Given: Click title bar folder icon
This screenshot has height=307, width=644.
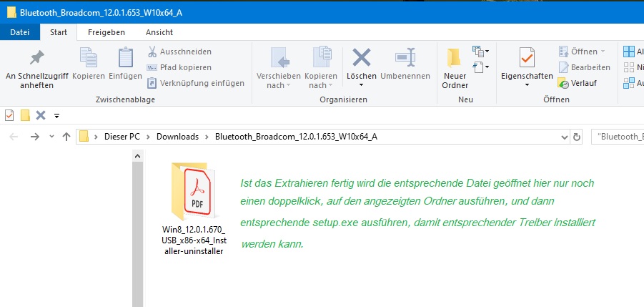Looking at the screenshot, I should (11, 12).
